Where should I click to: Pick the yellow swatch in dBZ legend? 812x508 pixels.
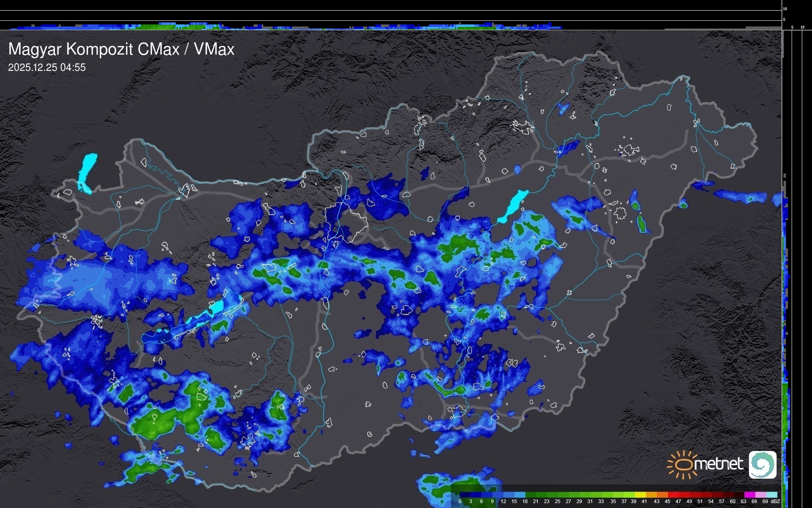click(x=640, y=495)
